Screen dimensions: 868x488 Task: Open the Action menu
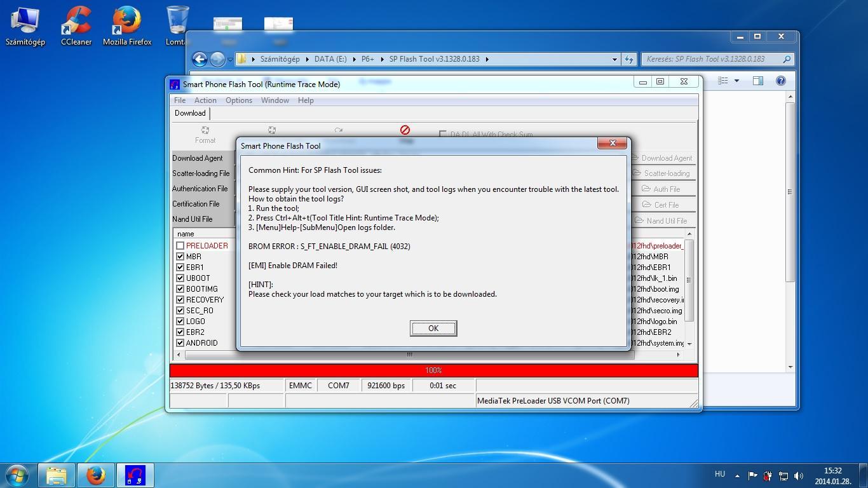tap(205, 100)
